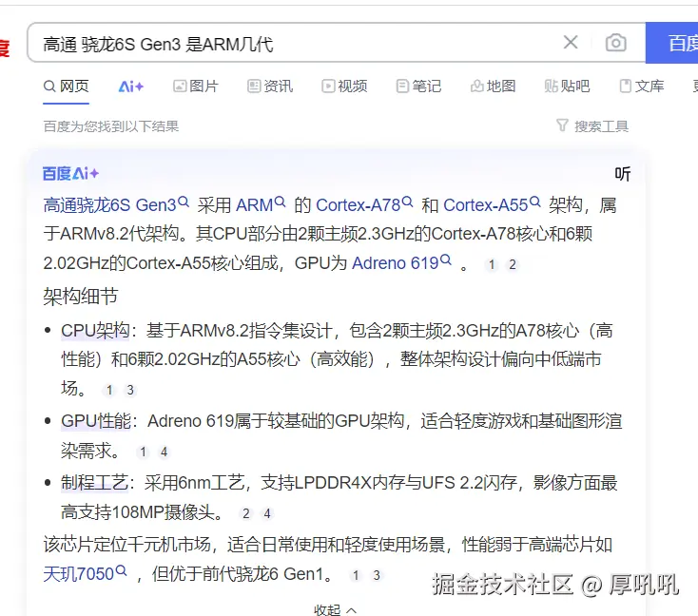Image resolution: width=698 pixels, height=616 pixels.
Task: Click search icon next to 高通骁龙6S Gen3
Action: point(184,202)
